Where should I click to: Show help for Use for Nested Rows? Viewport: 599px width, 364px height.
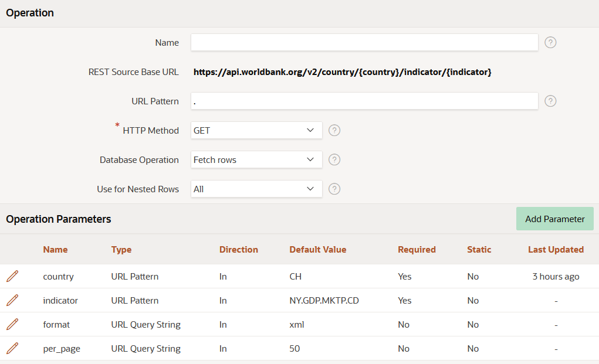pyautogui.click(x=334, y=189)
